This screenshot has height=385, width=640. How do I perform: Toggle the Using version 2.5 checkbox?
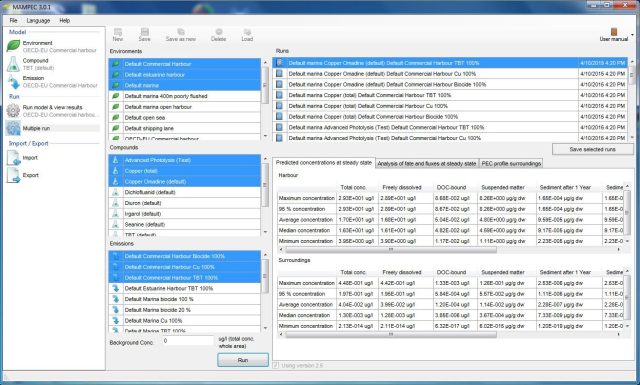(276, 365)
